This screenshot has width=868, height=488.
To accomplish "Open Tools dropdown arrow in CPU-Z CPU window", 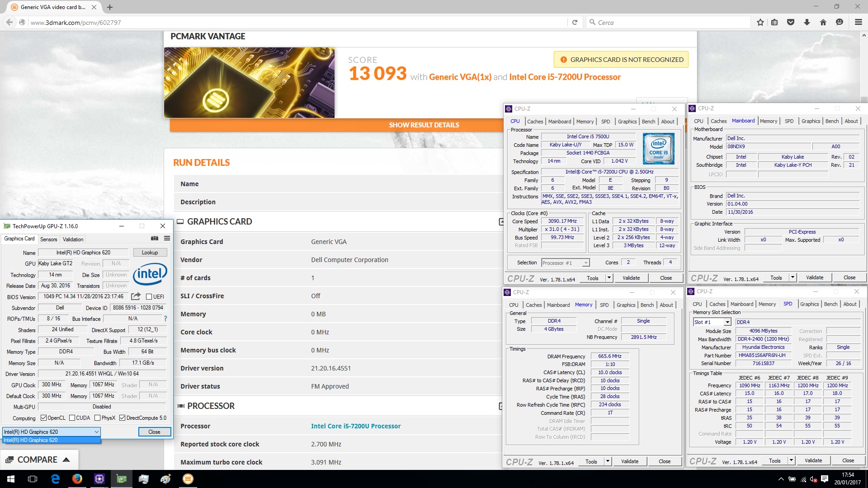I will click(609, 278).
